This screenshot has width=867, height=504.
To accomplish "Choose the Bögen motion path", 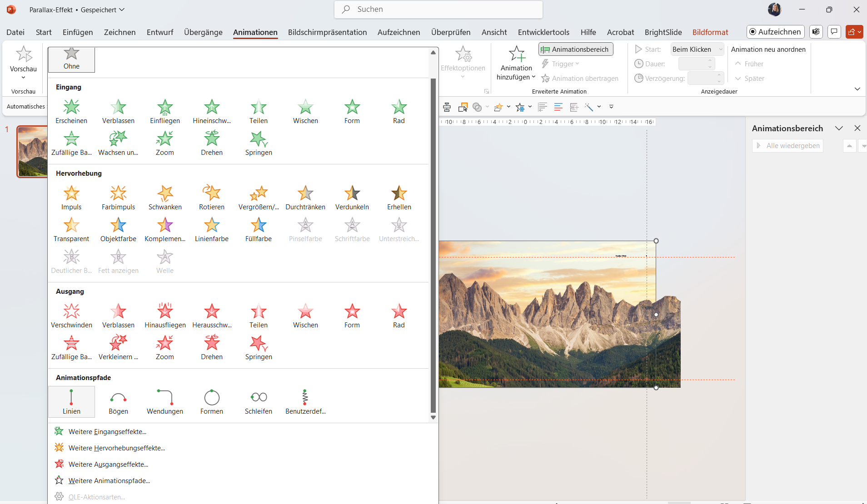I will pos(118,402).
